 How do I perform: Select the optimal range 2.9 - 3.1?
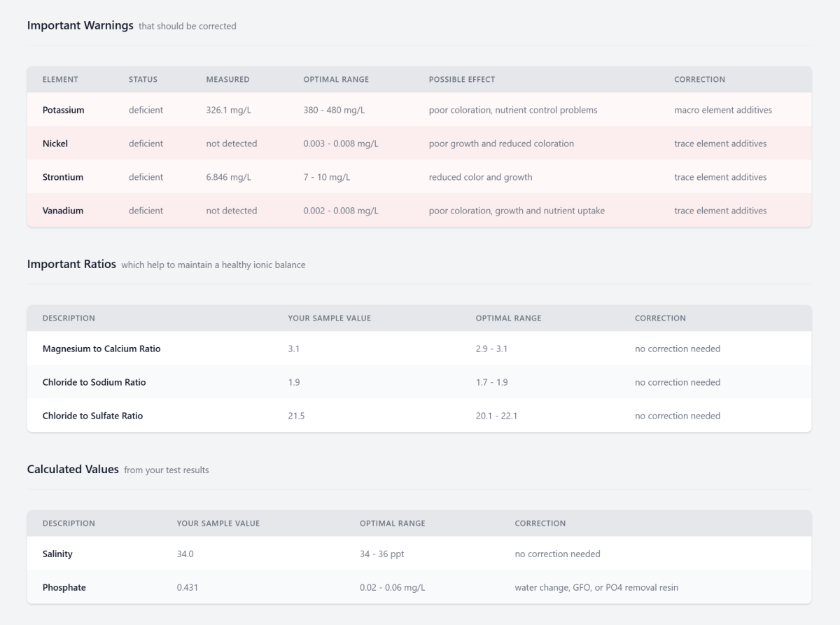(x=491, y=349)
